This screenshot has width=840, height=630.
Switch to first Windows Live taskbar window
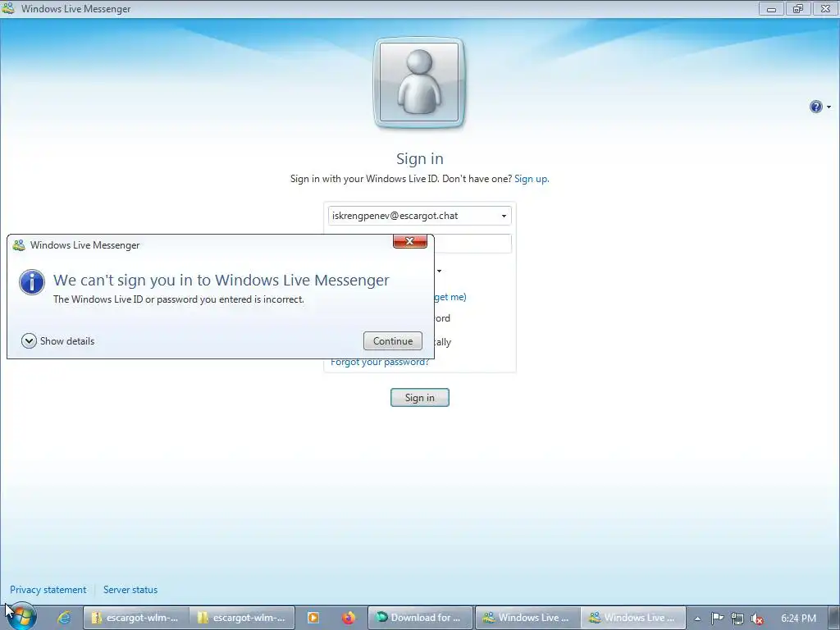tap(527, 618)
